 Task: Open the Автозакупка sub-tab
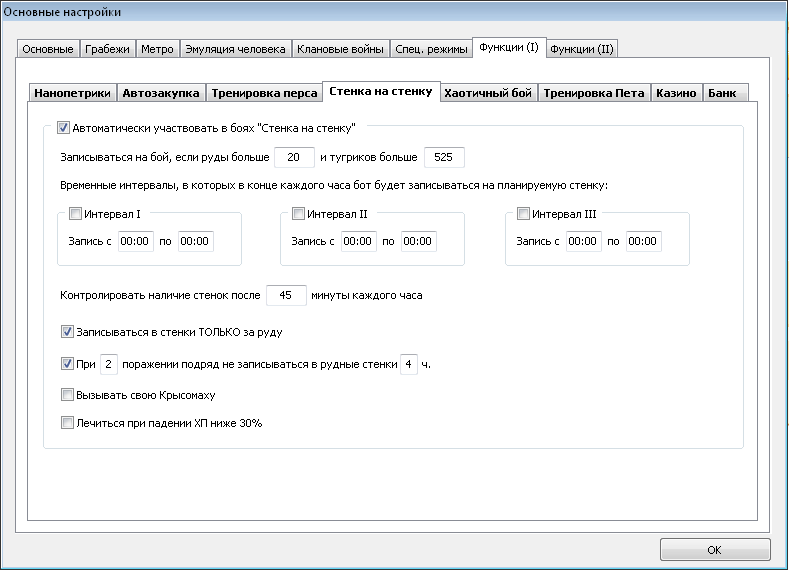[161, 93]
